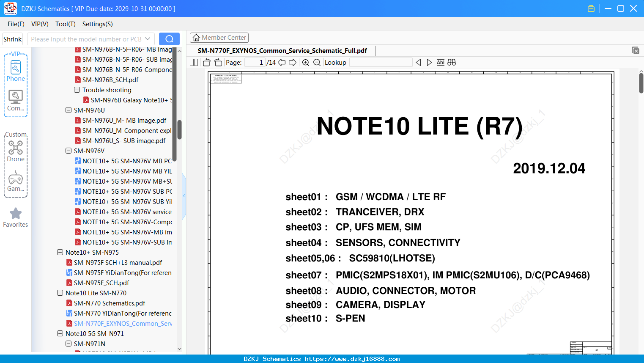
Task: Open the VIP(V) menu
Action: point(40,24)
